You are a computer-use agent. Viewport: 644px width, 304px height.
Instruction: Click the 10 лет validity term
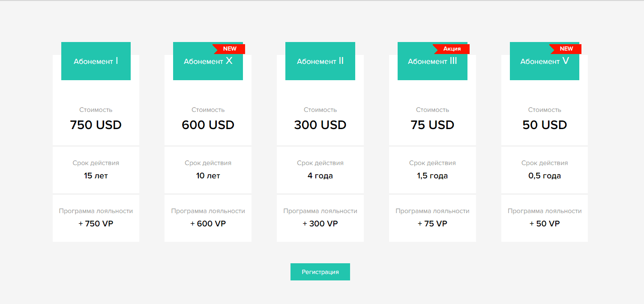208,176
